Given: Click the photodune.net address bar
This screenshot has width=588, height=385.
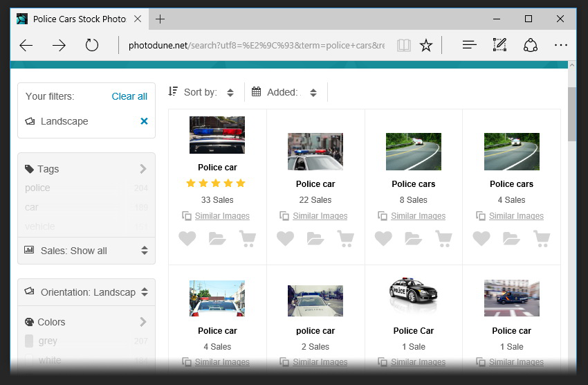Looking at the screenshot, I should [257, 46].
